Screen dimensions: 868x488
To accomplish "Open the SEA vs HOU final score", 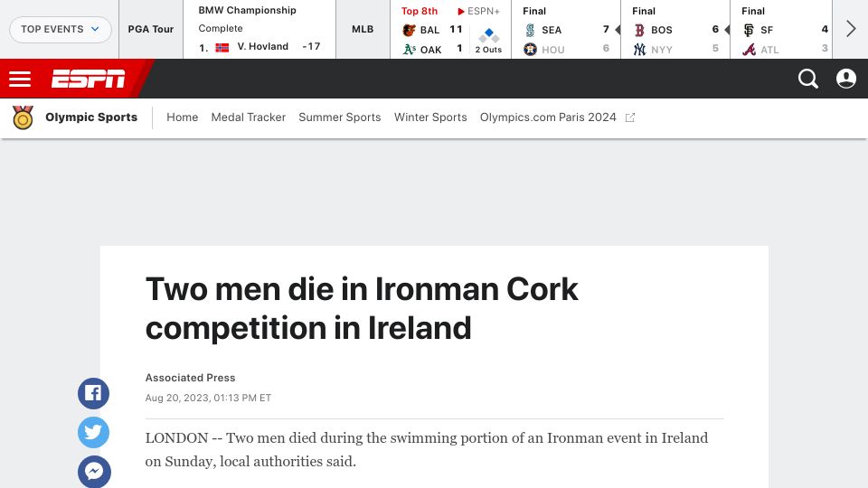I will point(565,29).
